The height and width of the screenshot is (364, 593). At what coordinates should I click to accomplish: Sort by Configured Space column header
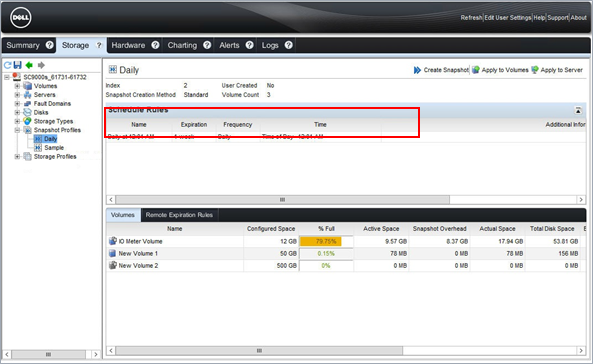(x=271, y=229)
